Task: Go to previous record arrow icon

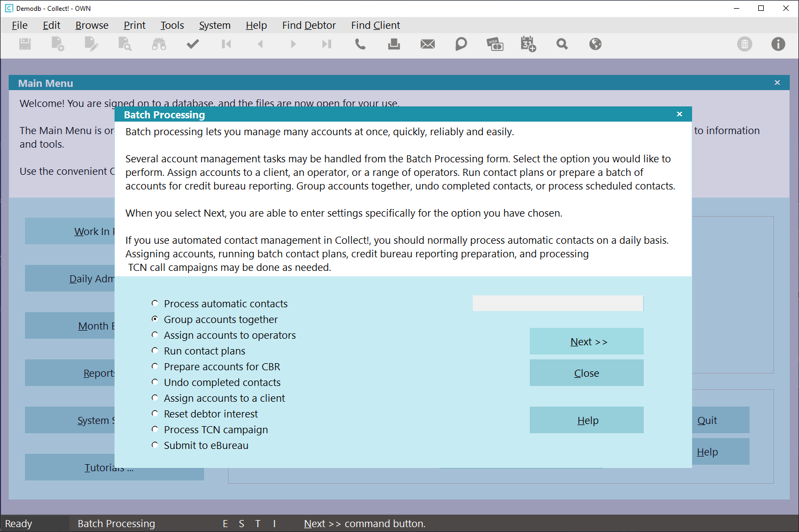Action: pos(260,44)
